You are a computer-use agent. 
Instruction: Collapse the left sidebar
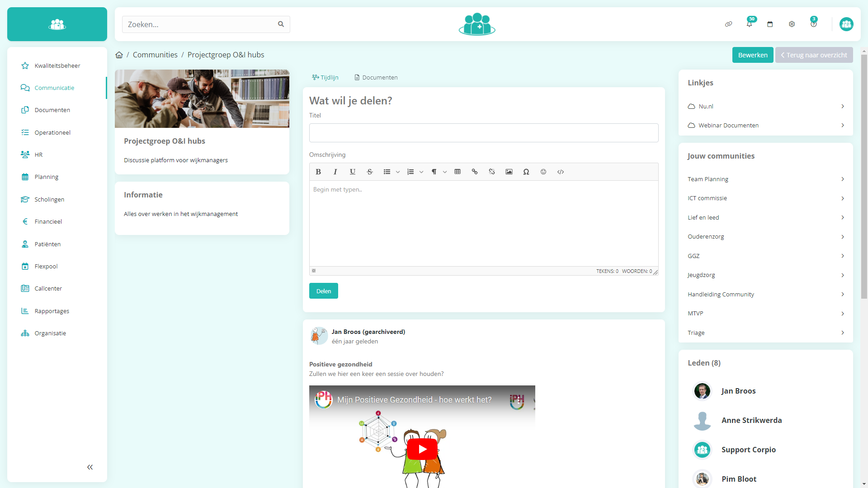[90, 467]
